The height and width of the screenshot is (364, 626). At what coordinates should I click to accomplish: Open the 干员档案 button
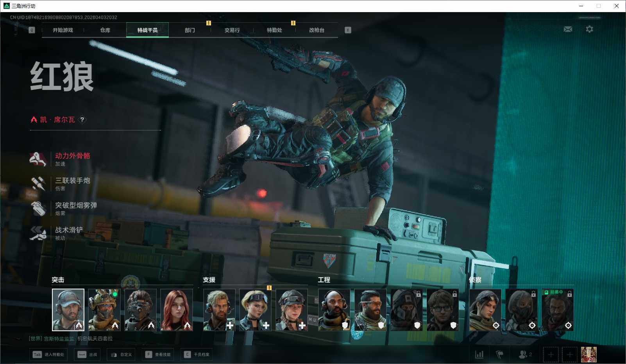tap(197, 355)
